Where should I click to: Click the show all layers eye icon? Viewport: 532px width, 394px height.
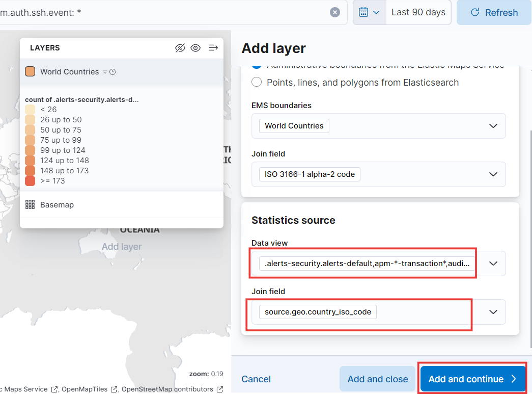click(x=195, y=48)
